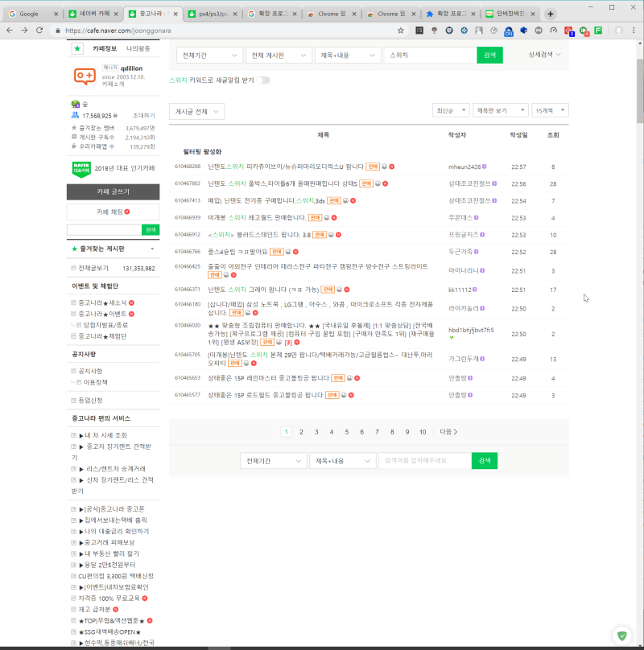
Task: Open the round 'e' extension icon
Action: [x=449, y=31]
